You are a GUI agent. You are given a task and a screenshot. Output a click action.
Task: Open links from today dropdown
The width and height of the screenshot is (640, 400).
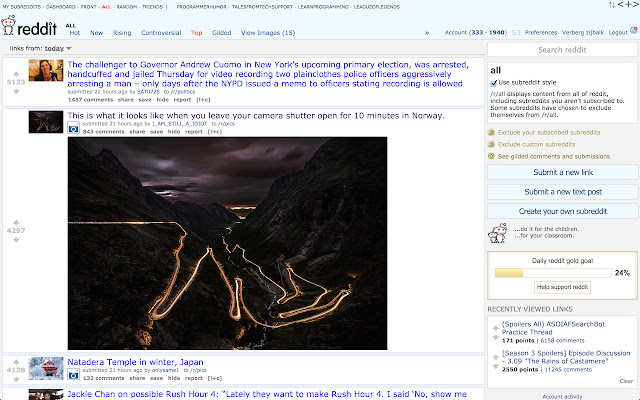[58, 48]
